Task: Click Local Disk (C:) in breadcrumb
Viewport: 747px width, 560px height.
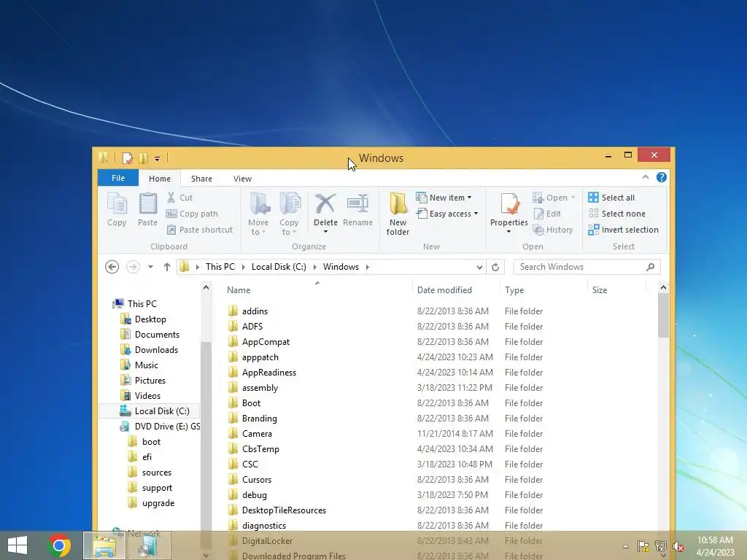Action: coord(279,267)
